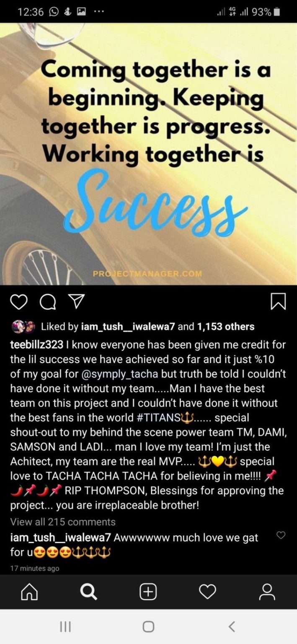297x644 pixels.
Task: Save post with bookmark icon
Action: tap(278, 301)
